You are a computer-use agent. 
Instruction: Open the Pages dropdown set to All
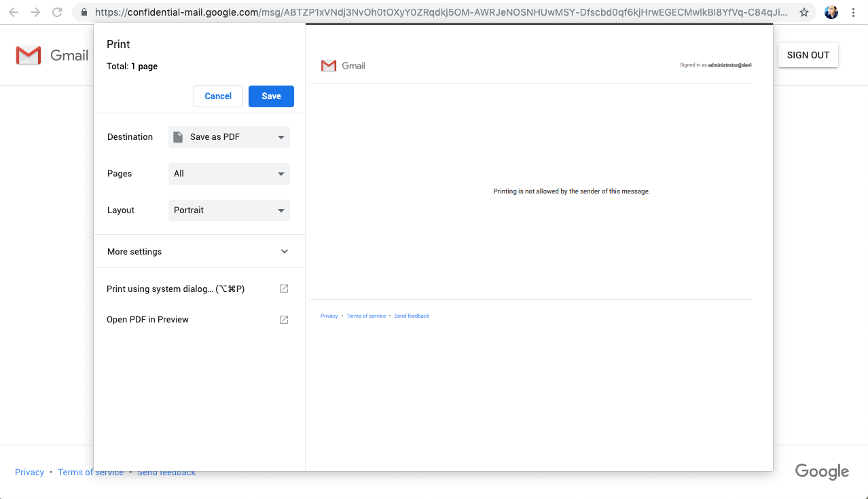tap(229, 174)
